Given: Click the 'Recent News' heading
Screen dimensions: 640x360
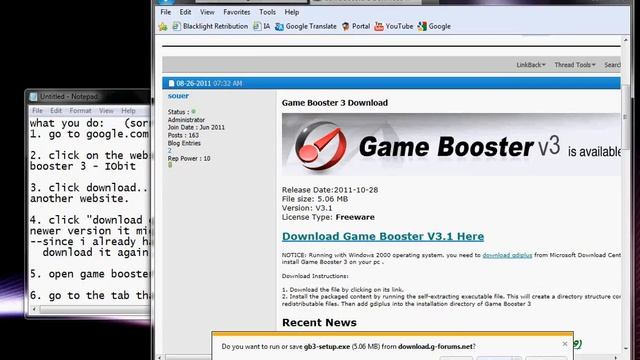Looking at the screenshot, I should (319, 322).
